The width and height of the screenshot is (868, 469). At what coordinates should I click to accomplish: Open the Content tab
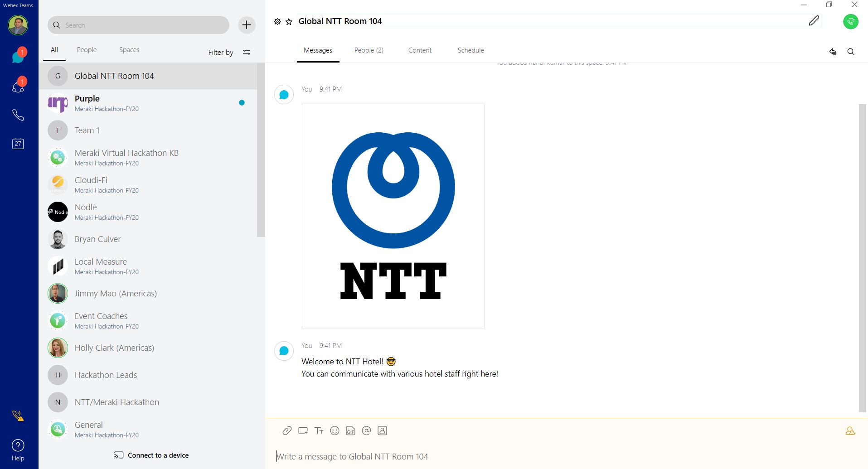click(420, 50)
